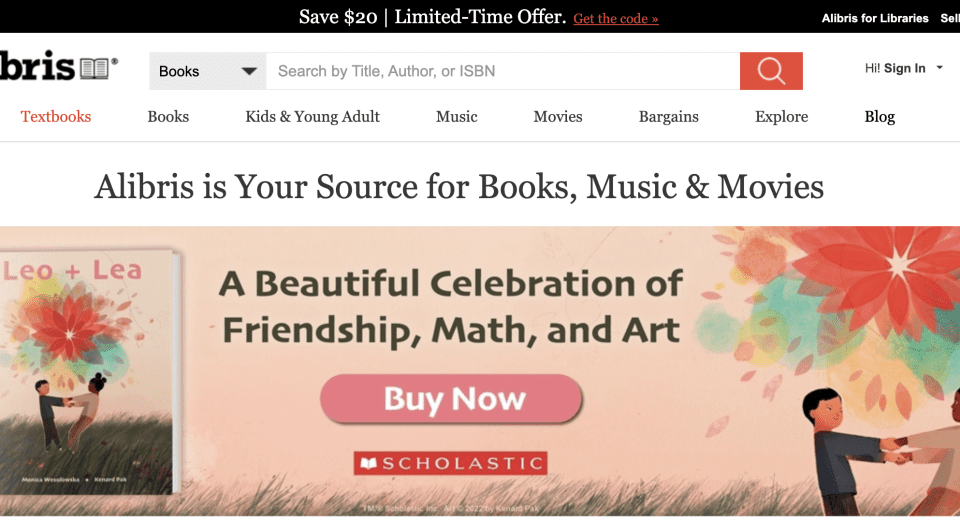Viewport: 960px width, 520px height.
Task: Visit the Blog link
Action: coord(879,117)
